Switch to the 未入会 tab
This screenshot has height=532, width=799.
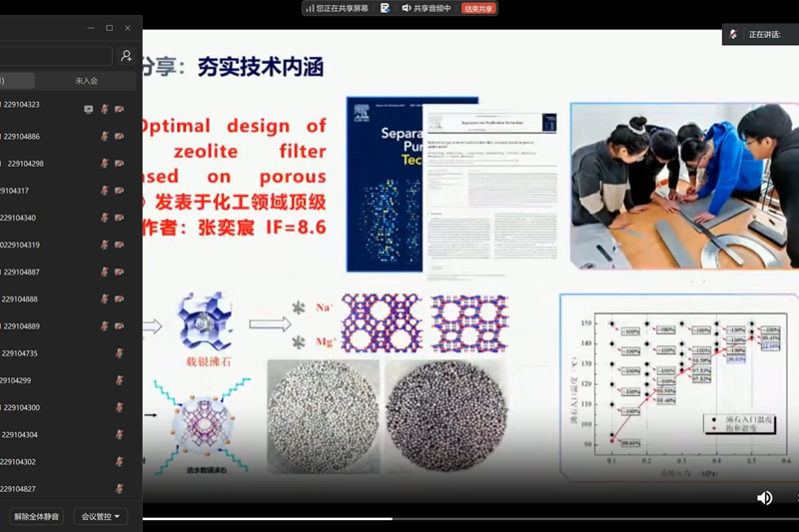(x=86, y=81)
